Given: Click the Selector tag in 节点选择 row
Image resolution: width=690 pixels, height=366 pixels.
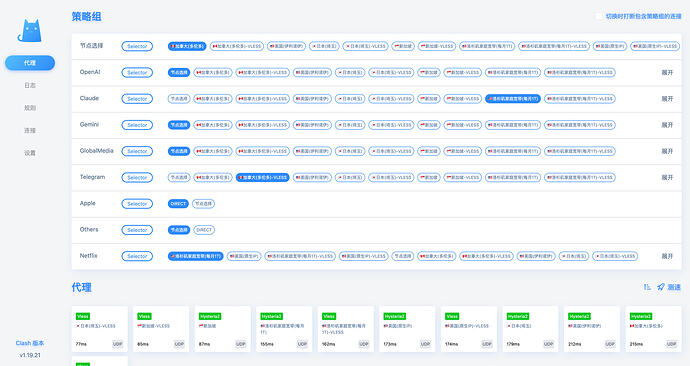Looking at the screenshot, I should [137, 46].
